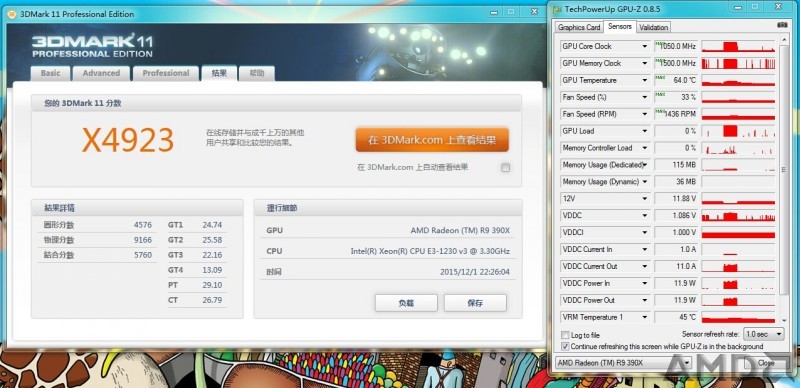Change the sensor refresh rate dropdown
This screenshot has width=800, height=388.
pos(763,334)
